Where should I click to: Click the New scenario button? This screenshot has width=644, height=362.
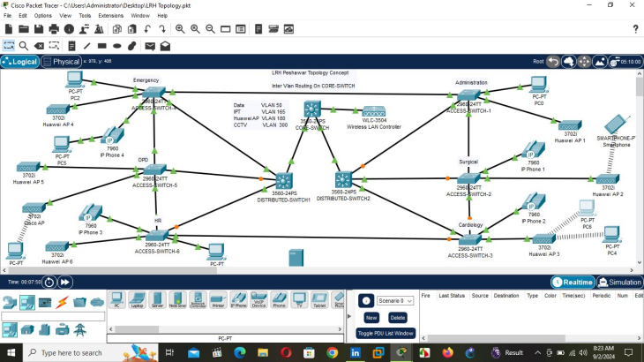coord(371,318)
